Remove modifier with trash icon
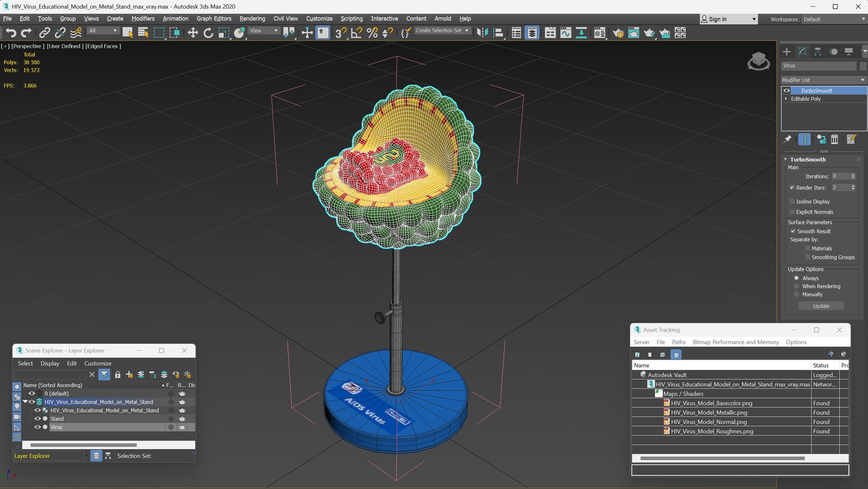The image size is (868, 489). point(835,139)
